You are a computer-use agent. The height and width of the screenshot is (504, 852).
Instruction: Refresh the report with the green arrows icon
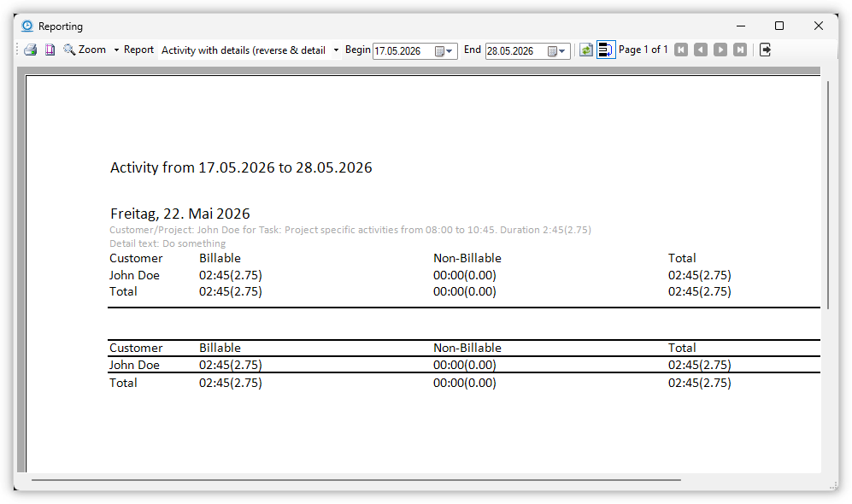(585, 50)
